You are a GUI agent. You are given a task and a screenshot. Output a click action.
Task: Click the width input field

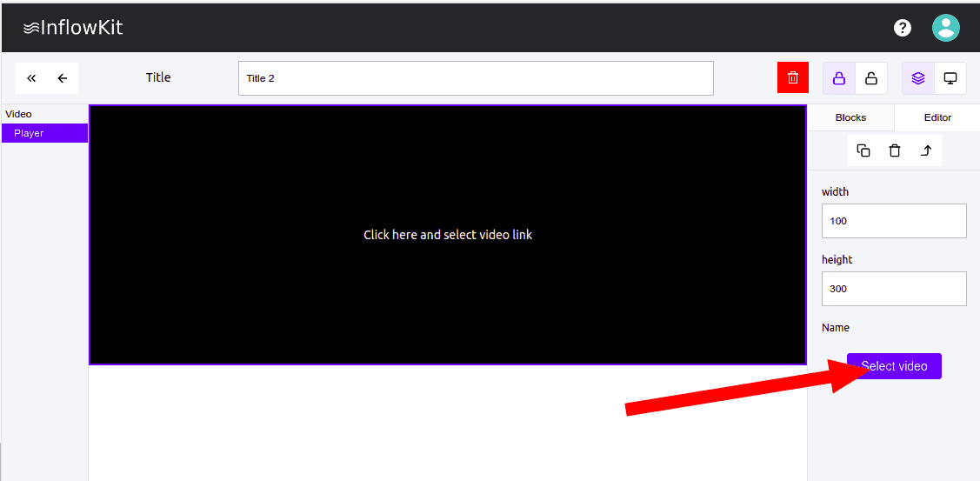coord(894,221)
